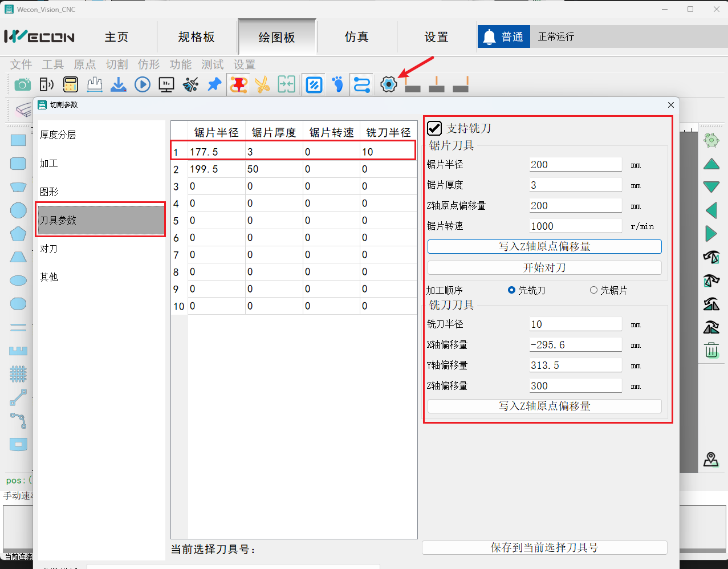Click the calculator icon in toolbar

pyautogui.click(x=71, y=85)
